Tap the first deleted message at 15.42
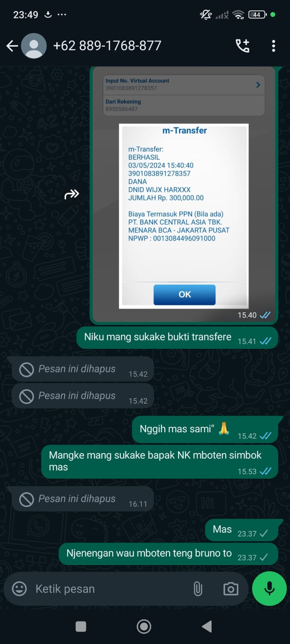The image size is (290, 644). (83, 369)
